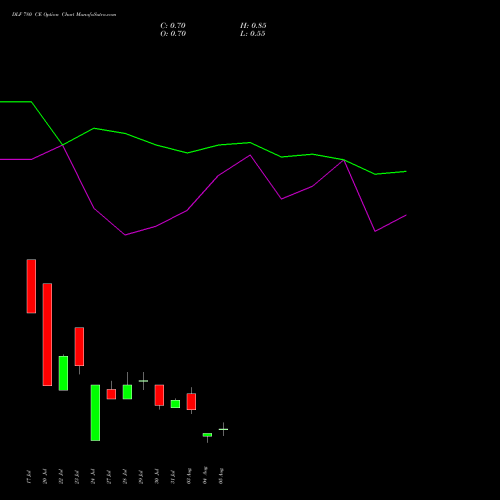The height and width of the screenshot is (500, 500).
Task: Click the DLF 780 CE Options chart title
Action: 64,15
